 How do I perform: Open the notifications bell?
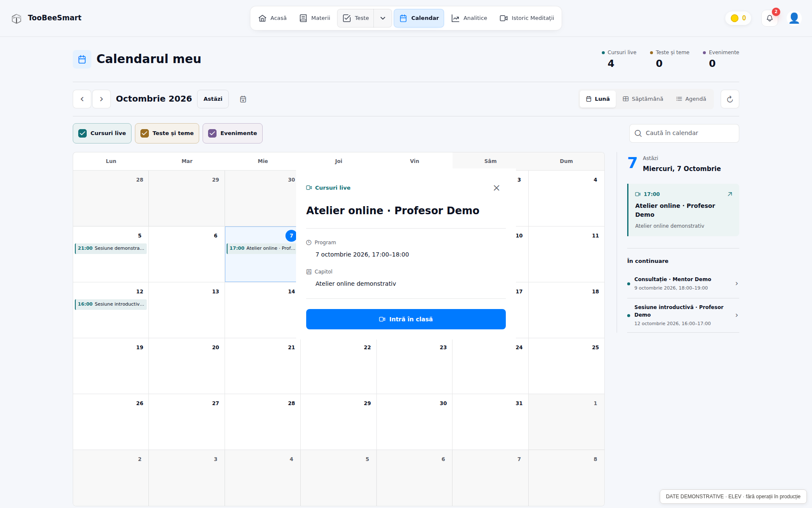tap(770, 18)
